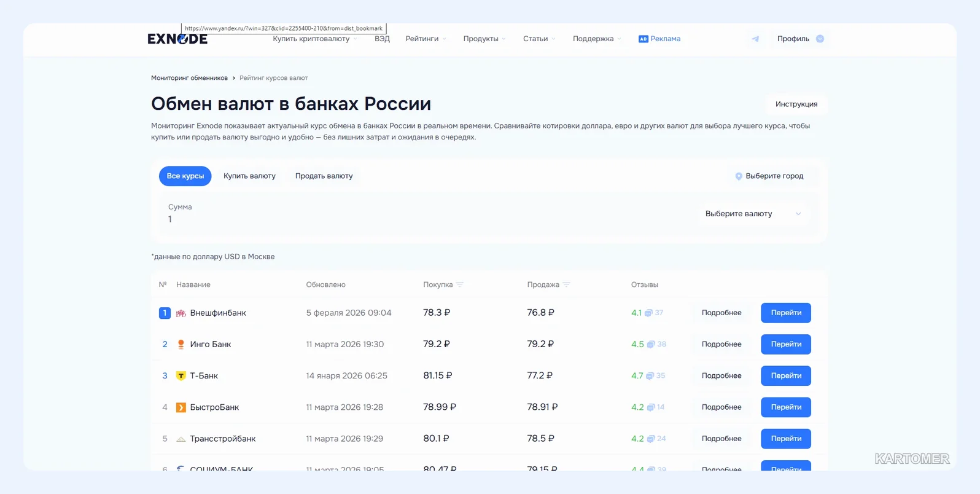Open reviews comment icon for Инго Банк
This screenshot has width=980, height=494.
click(651, 344)
